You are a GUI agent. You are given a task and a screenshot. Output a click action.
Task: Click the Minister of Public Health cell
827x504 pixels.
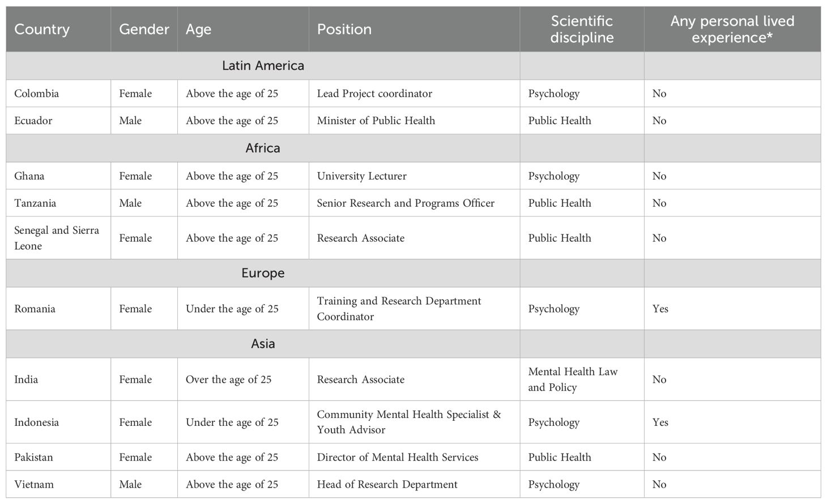pyautogui.click(x=376, y=121)
